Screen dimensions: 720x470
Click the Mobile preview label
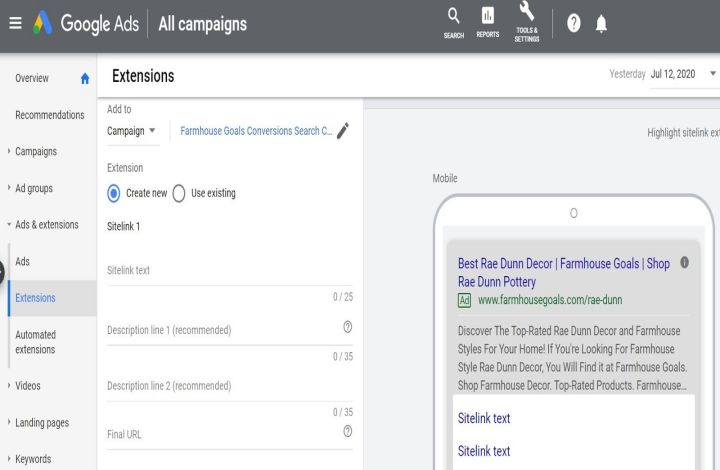(445, 178)
